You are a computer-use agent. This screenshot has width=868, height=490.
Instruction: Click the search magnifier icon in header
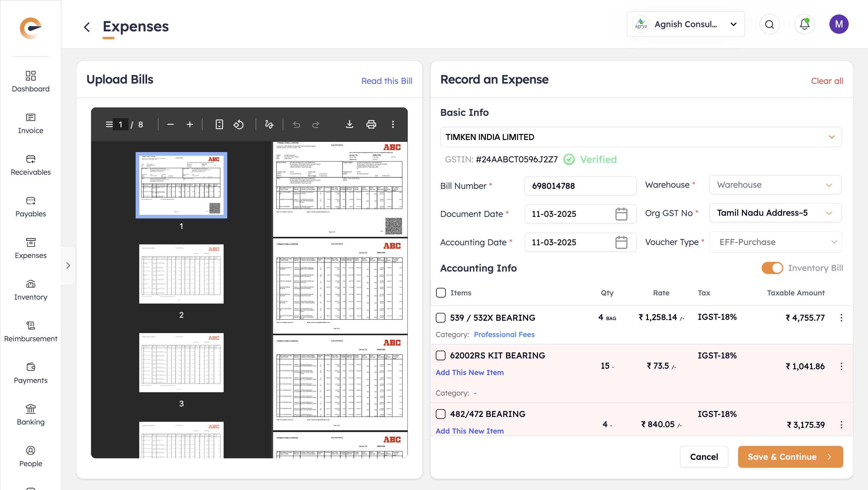769,24
